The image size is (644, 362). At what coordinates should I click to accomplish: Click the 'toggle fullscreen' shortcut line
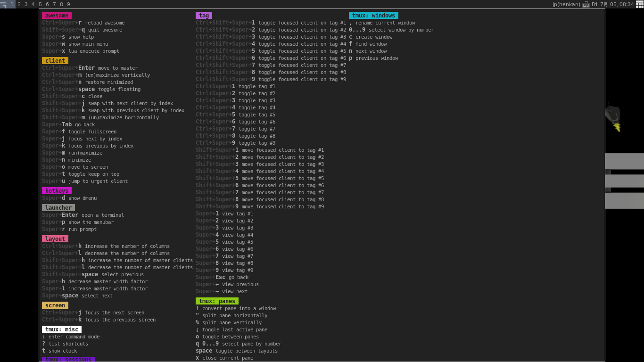[x=79, y=132]
